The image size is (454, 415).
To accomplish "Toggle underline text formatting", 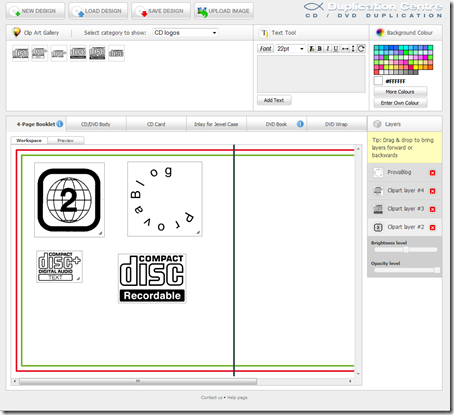I will point(336,49).
